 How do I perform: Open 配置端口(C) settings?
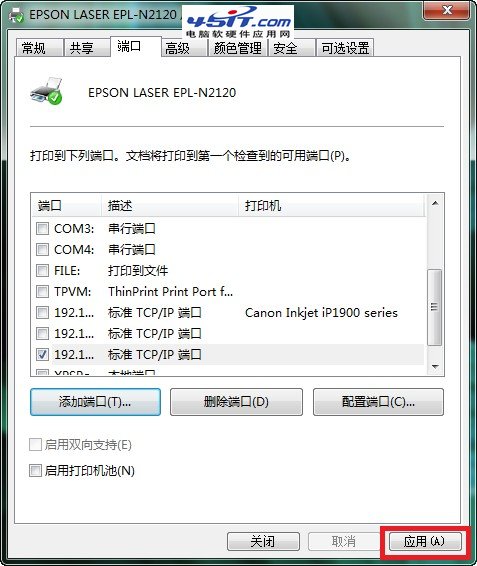click(378, 402)
